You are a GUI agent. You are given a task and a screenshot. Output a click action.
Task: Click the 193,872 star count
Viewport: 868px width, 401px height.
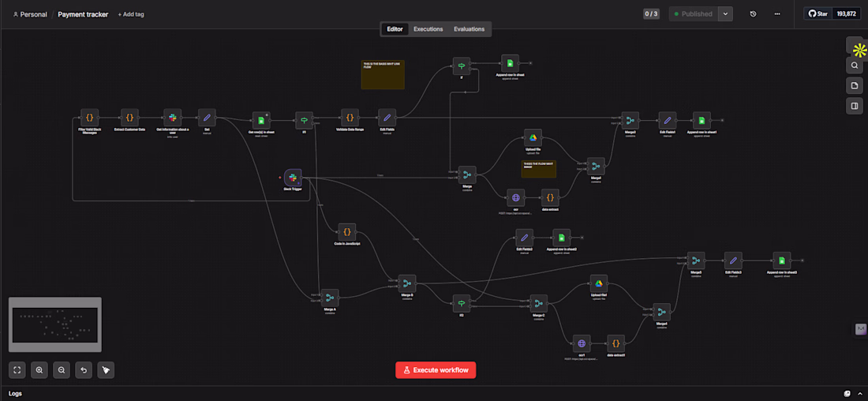tap(847, 14)
